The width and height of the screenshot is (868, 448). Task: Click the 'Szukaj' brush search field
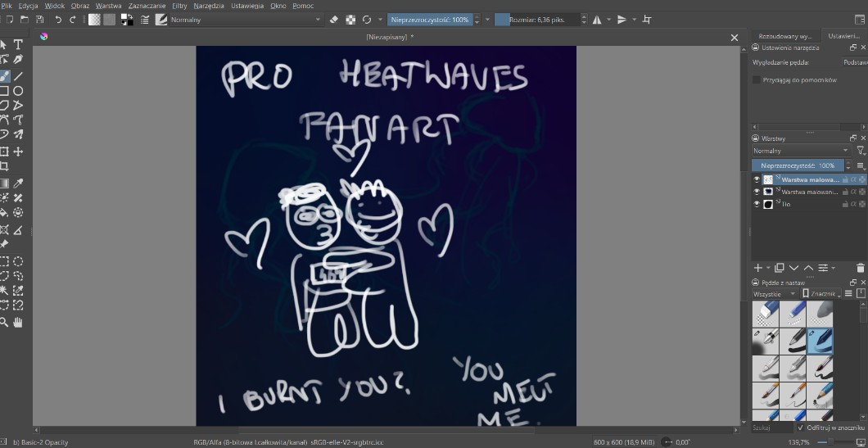pyautogui.click(x=771, y=428)
